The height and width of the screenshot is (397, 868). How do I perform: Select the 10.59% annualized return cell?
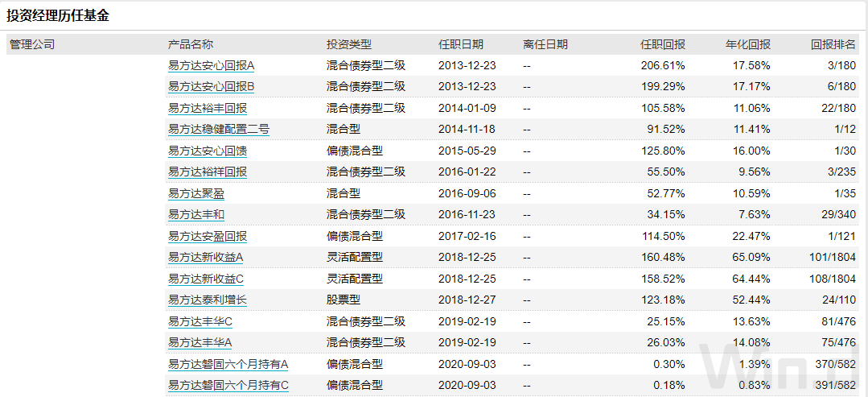coord(751,193)
